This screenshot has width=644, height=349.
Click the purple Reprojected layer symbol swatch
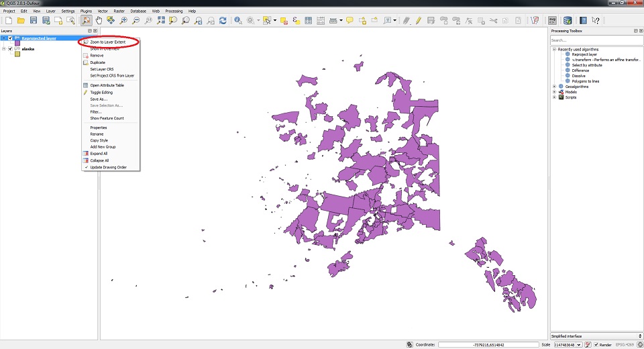(17, 43)
